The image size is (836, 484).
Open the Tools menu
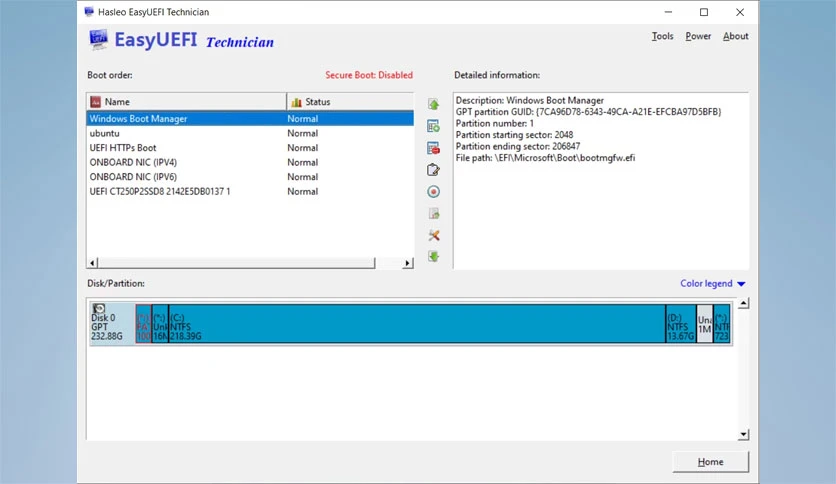662,36
